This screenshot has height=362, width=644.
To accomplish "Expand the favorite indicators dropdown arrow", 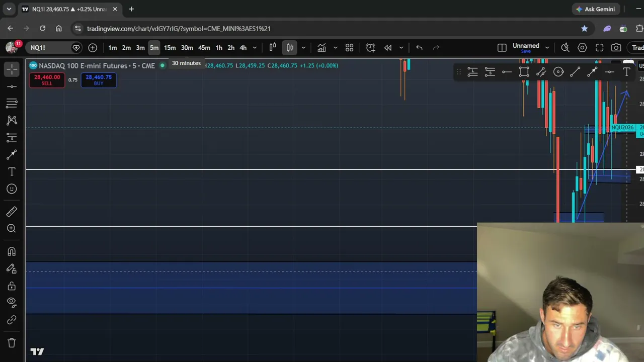I will pyautogui.click(x=335, y=48).
